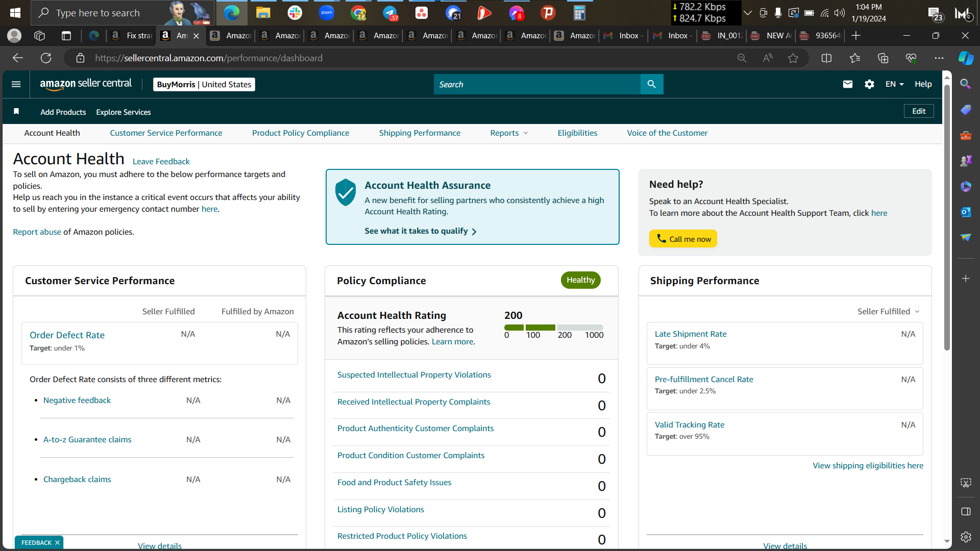
Task: Open the Account Health tab
Action: pyautogui.click(x=52, y=133)
